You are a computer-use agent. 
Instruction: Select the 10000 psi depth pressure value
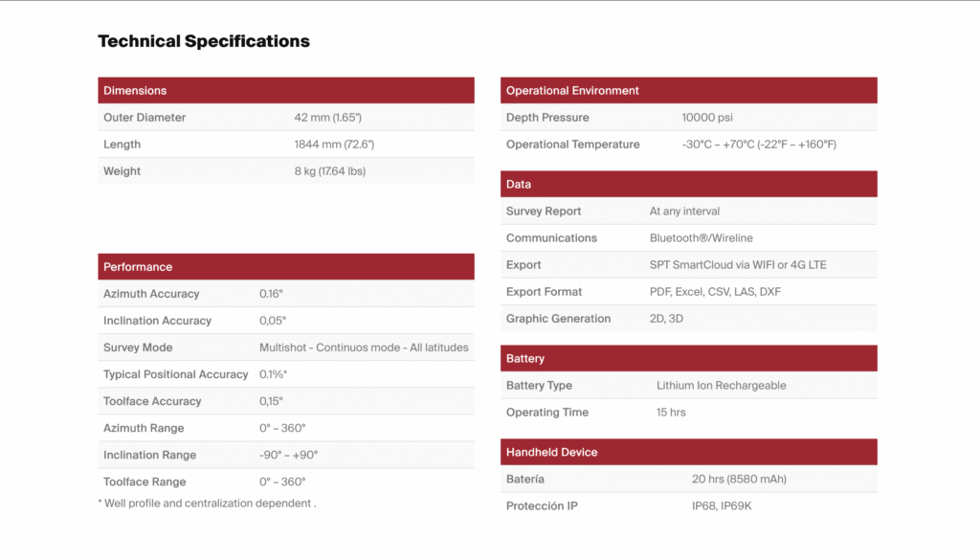[x=707, y=118]
